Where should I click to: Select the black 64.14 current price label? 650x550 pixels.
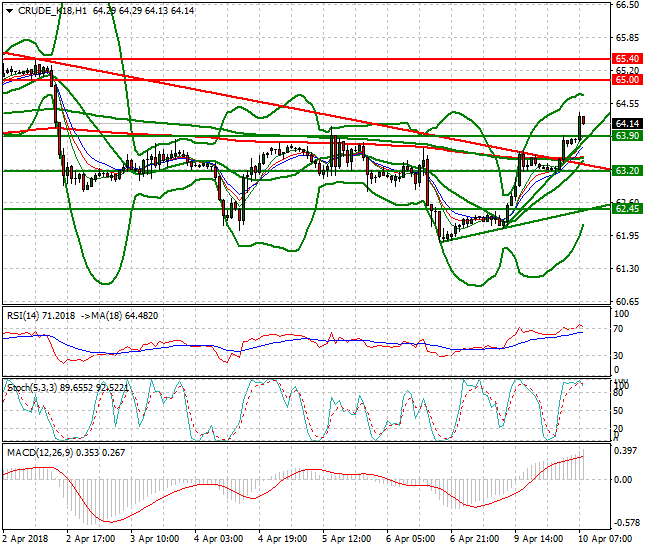click(x=627, y=124)
